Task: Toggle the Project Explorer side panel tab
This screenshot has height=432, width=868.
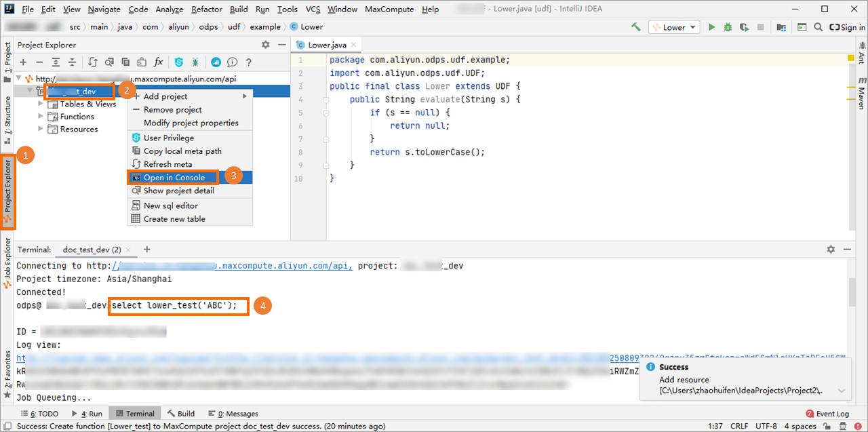Action: tap(7, 192)
